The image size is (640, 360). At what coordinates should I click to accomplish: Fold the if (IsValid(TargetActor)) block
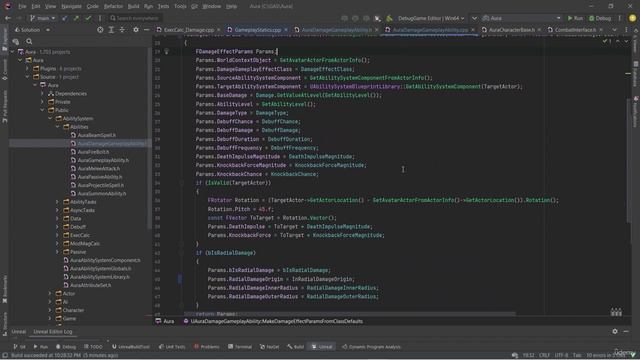click(182, 183)
